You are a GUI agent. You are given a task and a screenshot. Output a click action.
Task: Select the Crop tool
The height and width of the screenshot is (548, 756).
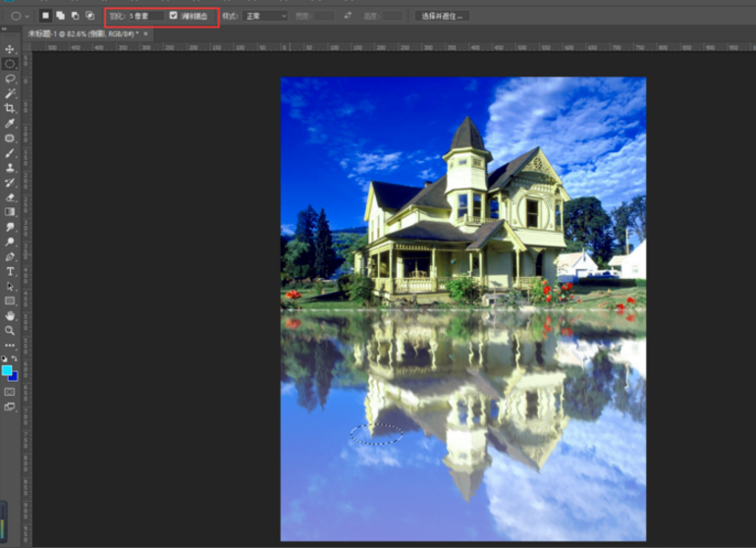[x=10, y=108]
